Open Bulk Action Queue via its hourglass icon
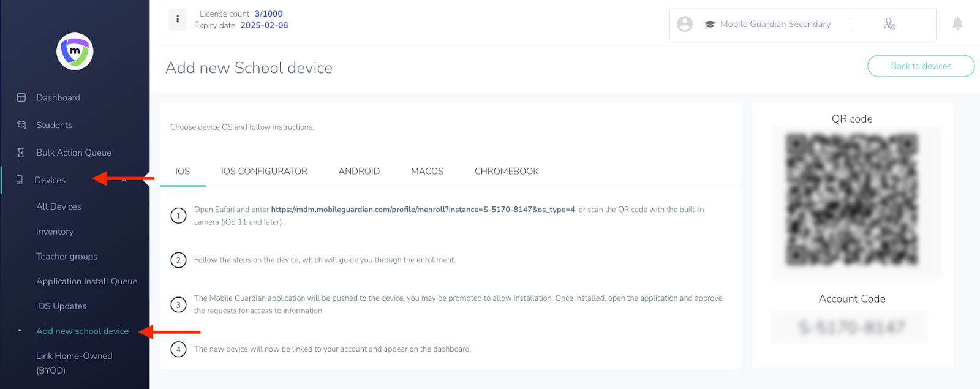The height and width of the screenshot is (389, 980). coord(21,153)
